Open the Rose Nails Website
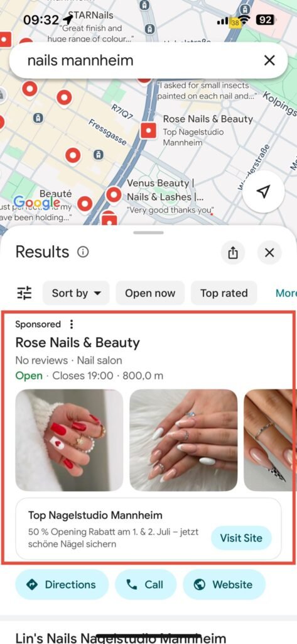Viewport: 297px width, 644px height. click(x=224, y=584)
